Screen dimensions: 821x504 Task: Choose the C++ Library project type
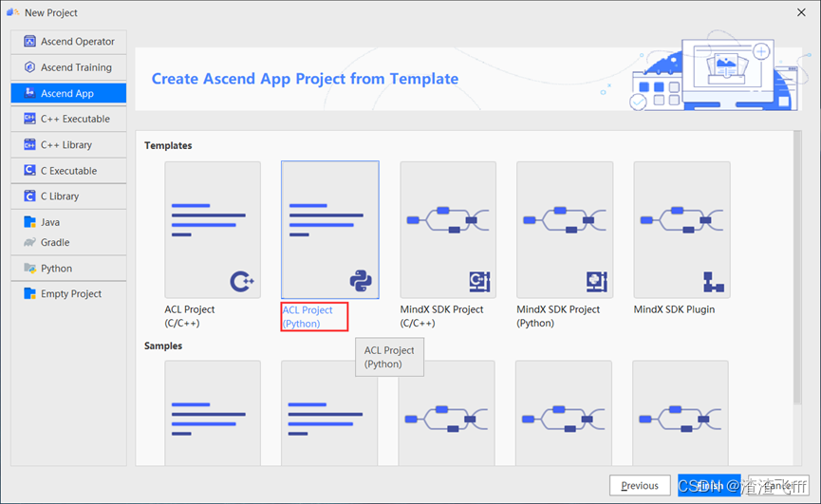tap(68, 144)
